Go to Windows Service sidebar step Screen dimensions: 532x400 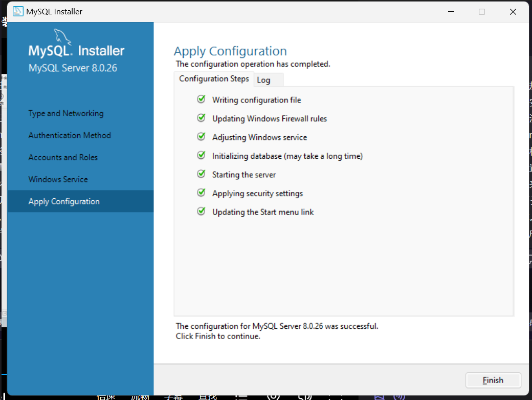coord(58,179)
